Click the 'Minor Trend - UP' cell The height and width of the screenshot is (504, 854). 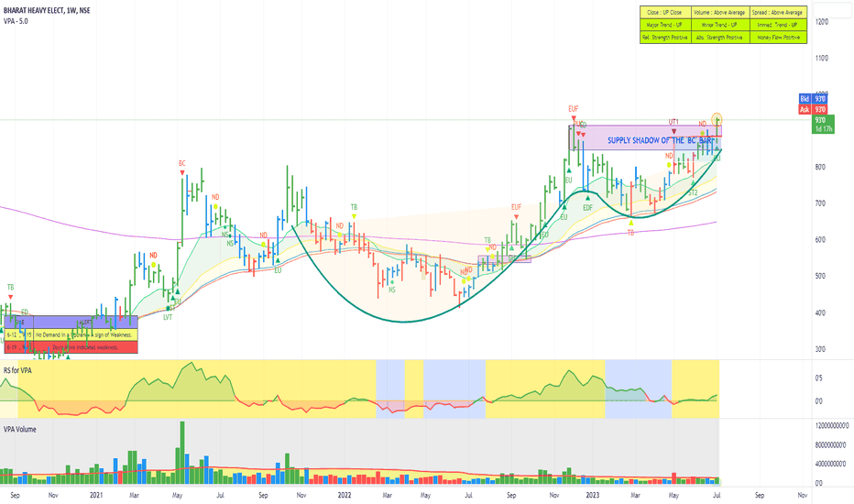coord(720,25)
